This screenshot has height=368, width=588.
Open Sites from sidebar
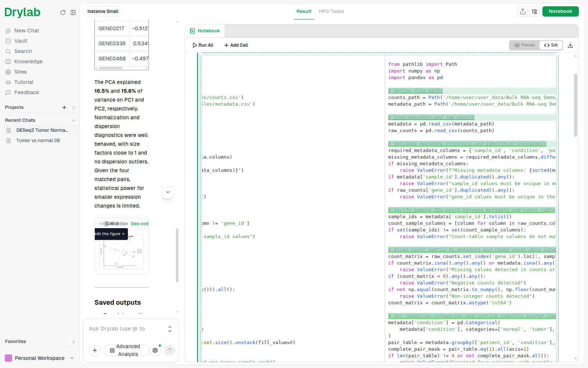tap(20, 72)
